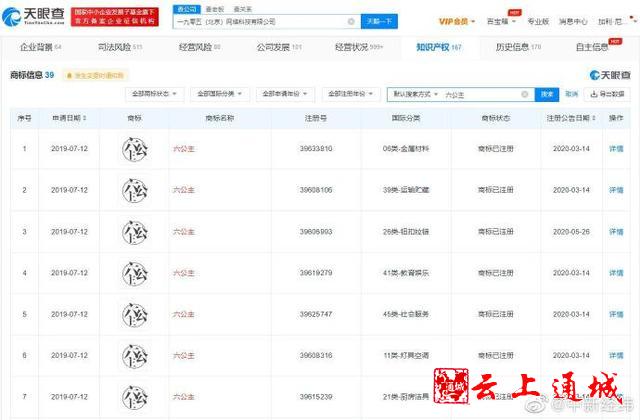Open trademark image in row 1
Image resolution: width=640 pixels, height=420 pixels.
(x=133, y=149)
